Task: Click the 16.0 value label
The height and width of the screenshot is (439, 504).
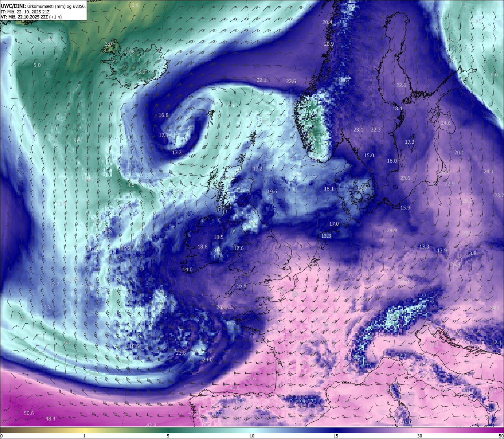Action: [x=392, y=161]
